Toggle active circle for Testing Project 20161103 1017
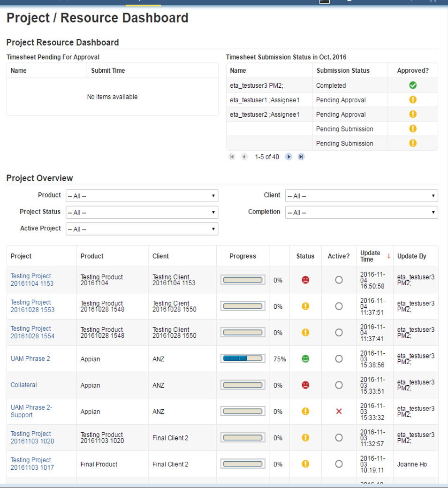 pos(339,464)
